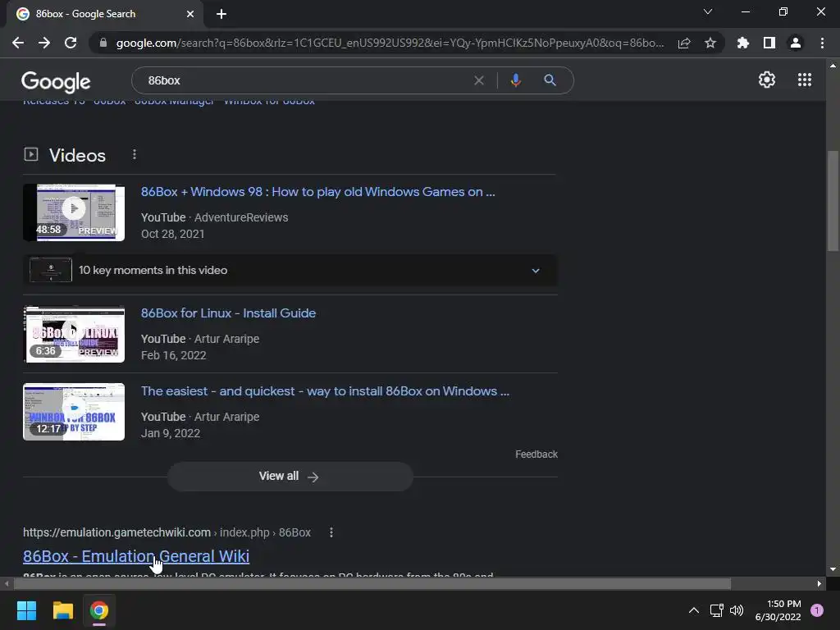
Task: Play the 48:58 Windows 98 video thumbnail
Action: point(74,212)
